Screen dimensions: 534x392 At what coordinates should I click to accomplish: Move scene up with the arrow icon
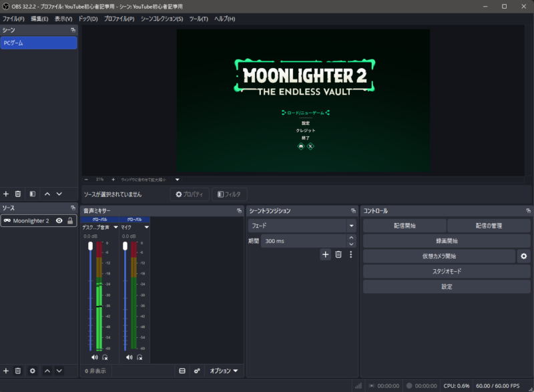point(47,194)
